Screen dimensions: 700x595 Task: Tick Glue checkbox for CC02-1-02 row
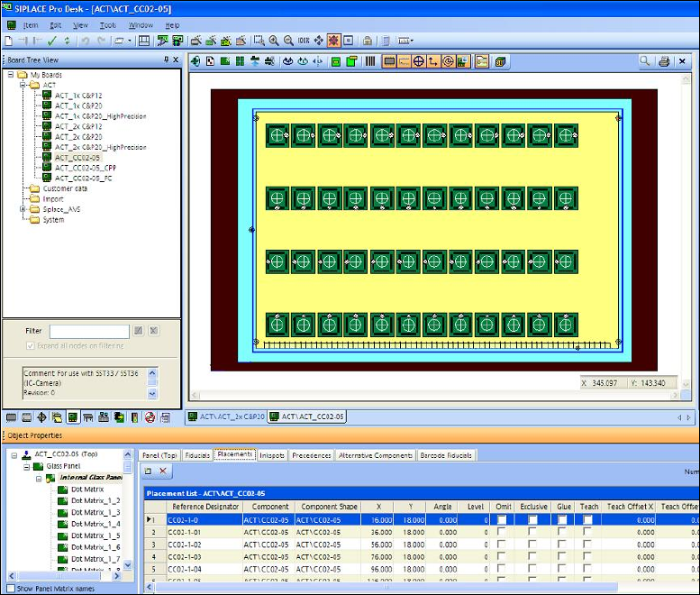pos(562,545)
